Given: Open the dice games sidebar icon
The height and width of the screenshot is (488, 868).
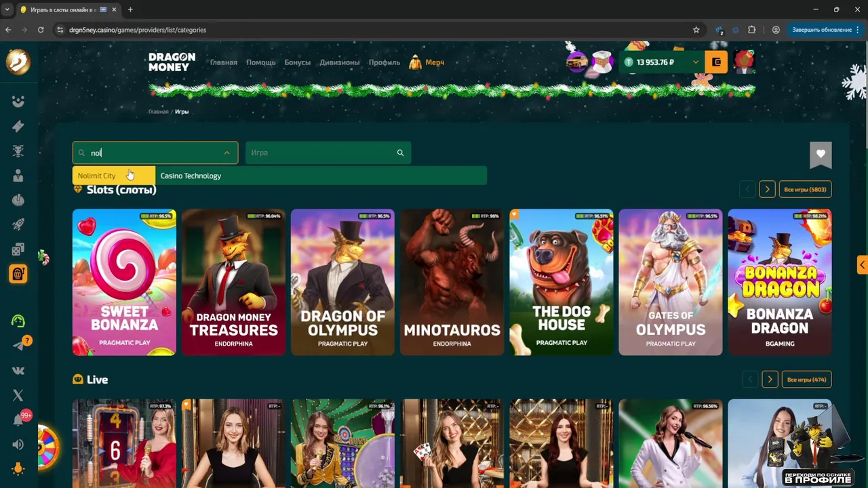Looking at the screenshot, I should (x=18, y=249).
